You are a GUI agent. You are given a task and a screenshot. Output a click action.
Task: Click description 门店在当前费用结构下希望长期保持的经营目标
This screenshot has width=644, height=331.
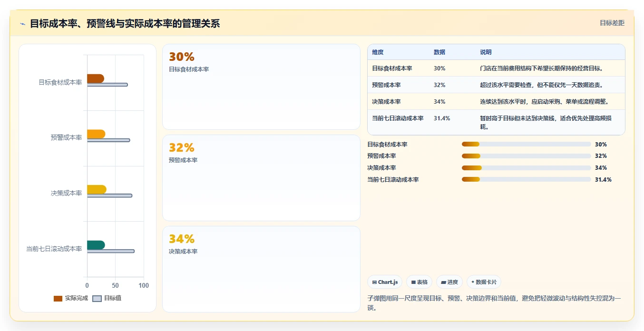(542, 68)
